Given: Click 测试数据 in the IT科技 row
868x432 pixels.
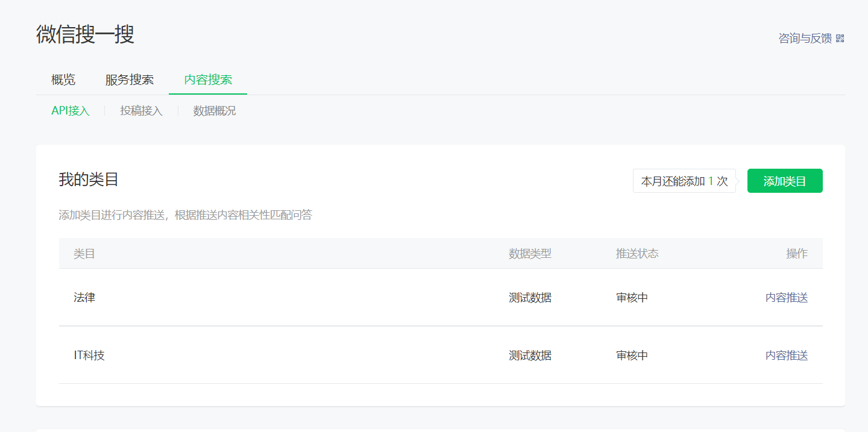Looking at the screenshot, I should coord(530,355).
